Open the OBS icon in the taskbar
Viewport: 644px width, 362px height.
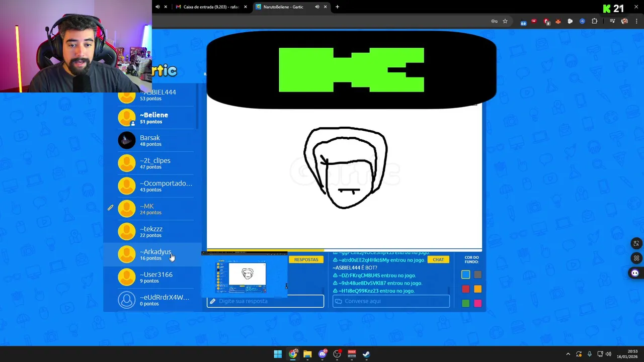tap(337, 354)
